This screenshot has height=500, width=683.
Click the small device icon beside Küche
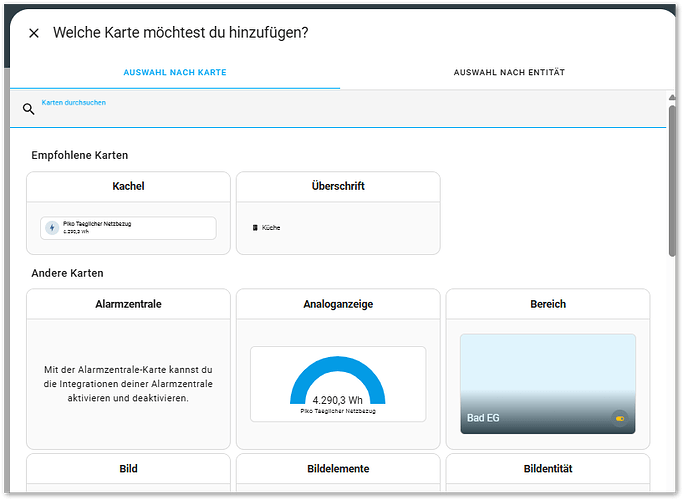(255, 228)
